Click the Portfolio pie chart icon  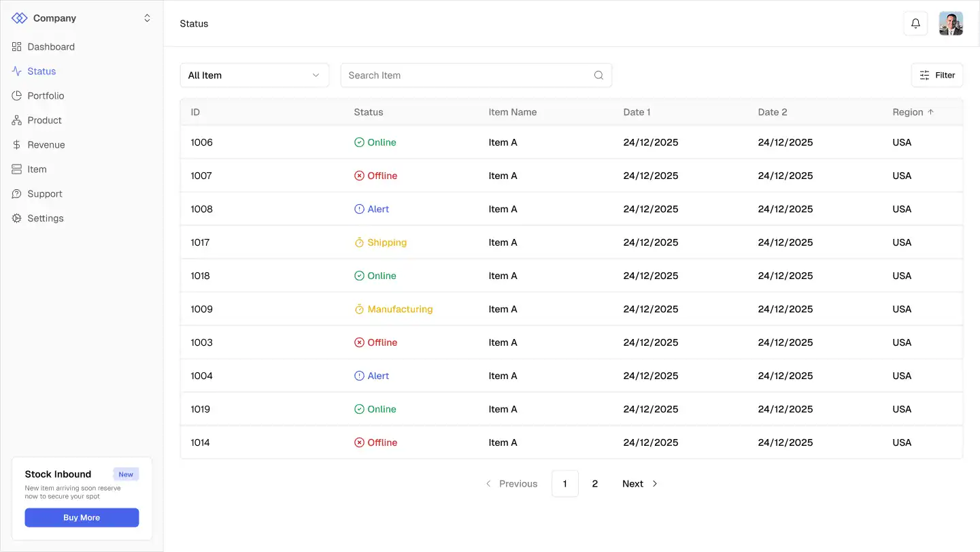(17, 96)
